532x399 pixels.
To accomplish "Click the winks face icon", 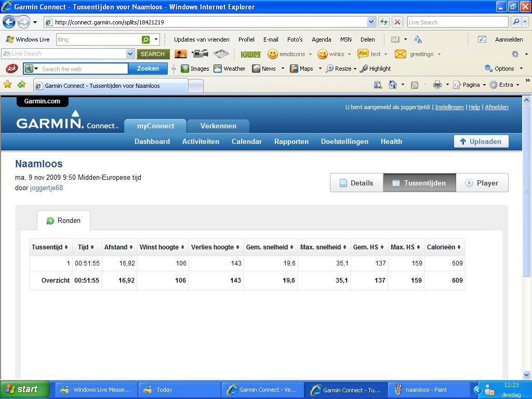I will point(322,54).
